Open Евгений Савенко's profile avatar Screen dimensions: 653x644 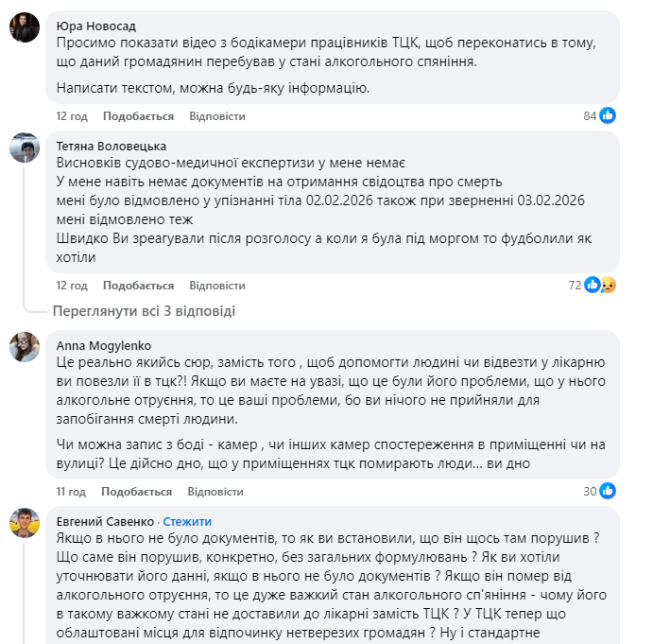(25, 523)
